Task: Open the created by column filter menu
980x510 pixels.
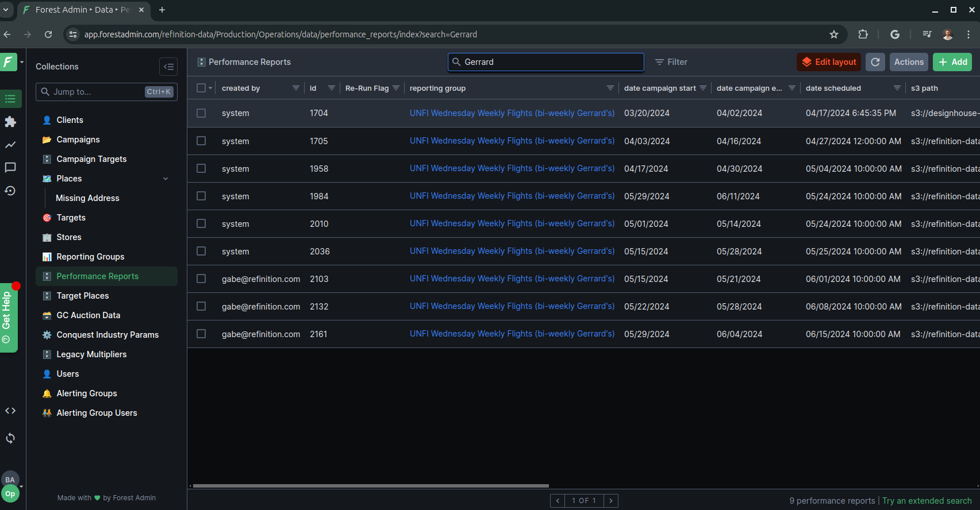Action: click(x=296, y=88)
